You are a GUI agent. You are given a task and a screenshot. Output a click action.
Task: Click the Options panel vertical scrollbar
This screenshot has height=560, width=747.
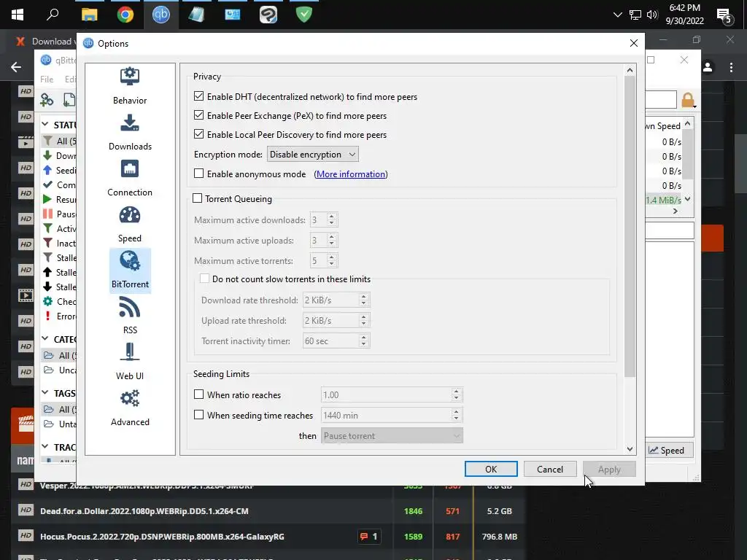[630, 226]
